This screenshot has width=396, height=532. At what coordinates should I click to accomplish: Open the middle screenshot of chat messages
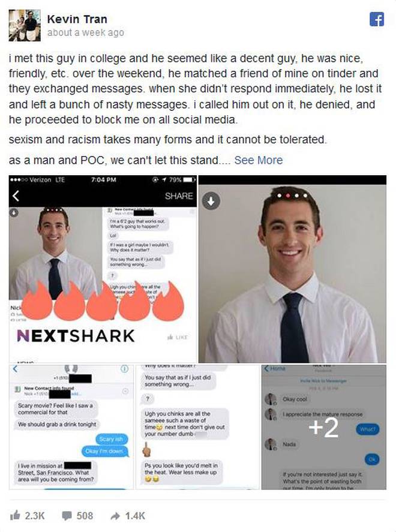(197, 427)
